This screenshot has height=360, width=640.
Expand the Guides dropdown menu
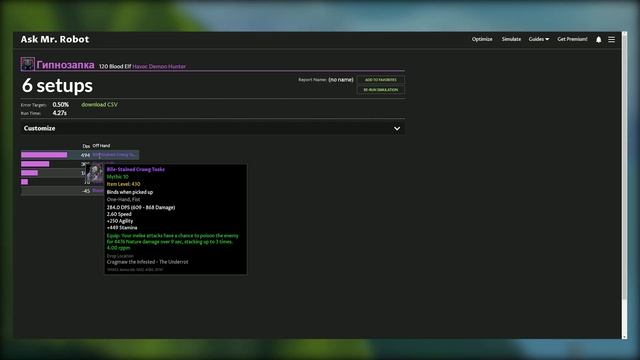coord(539,39)
